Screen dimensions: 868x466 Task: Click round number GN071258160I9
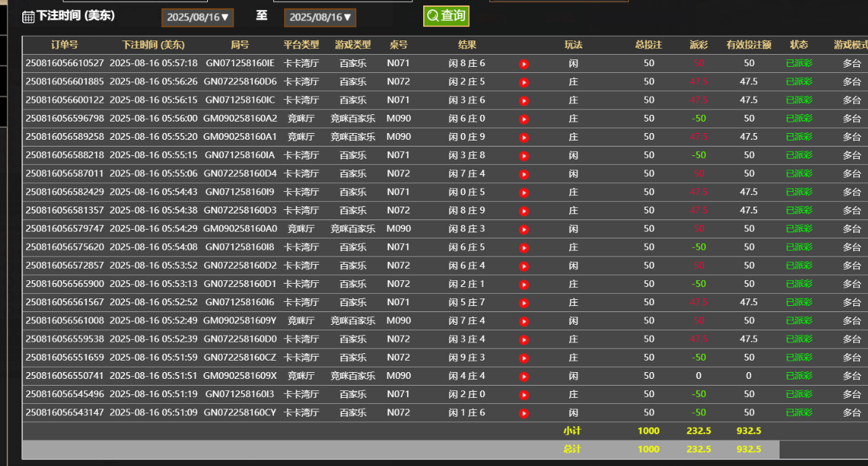tap(240, 192)
